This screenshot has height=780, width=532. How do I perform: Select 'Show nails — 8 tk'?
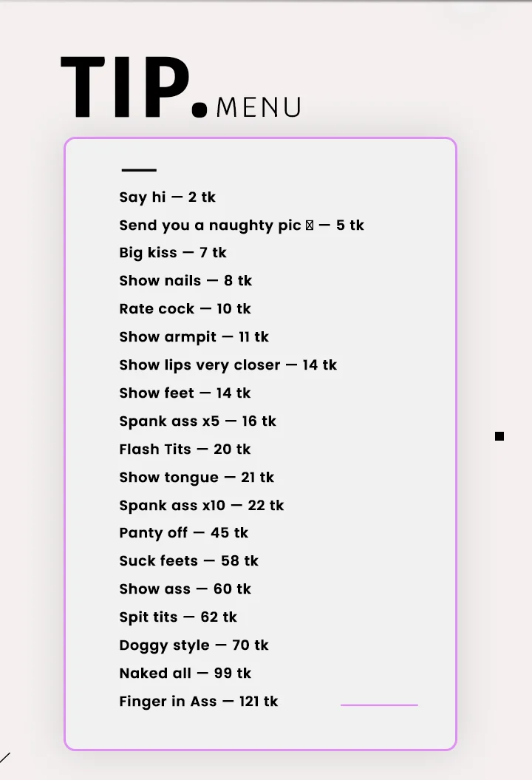[x=185, y=281]
